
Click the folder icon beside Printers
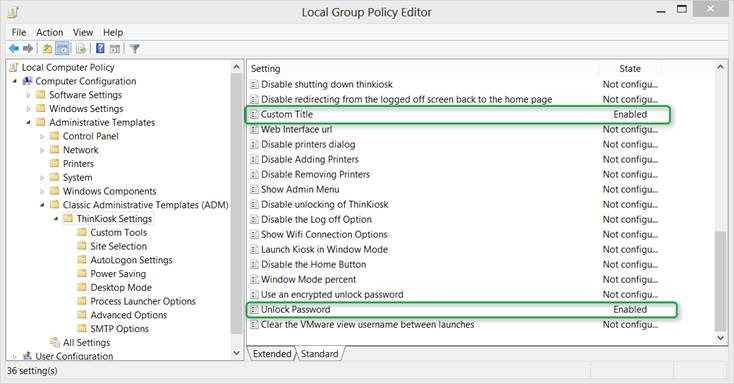[x=55, y=163]
